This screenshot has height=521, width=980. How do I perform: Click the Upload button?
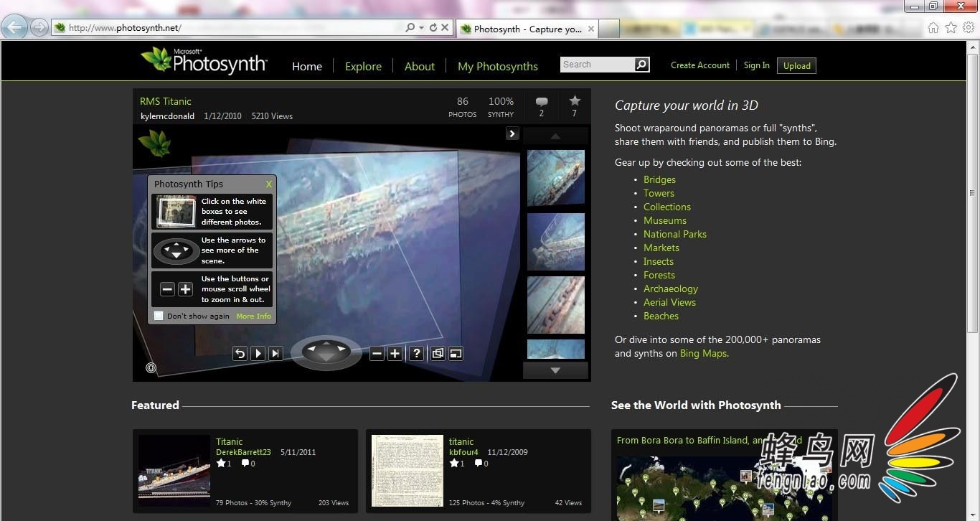(796, 66)
